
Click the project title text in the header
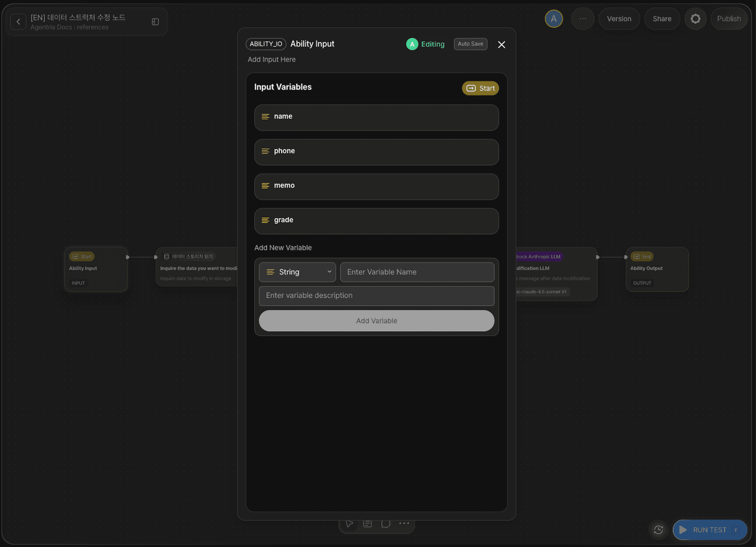tap(78, 17)
